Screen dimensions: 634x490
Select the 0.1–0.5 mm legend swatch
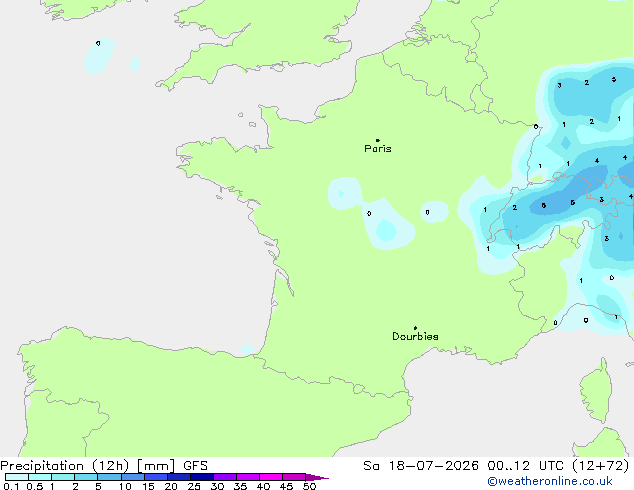pyautogui.click(x=17, y=477)
